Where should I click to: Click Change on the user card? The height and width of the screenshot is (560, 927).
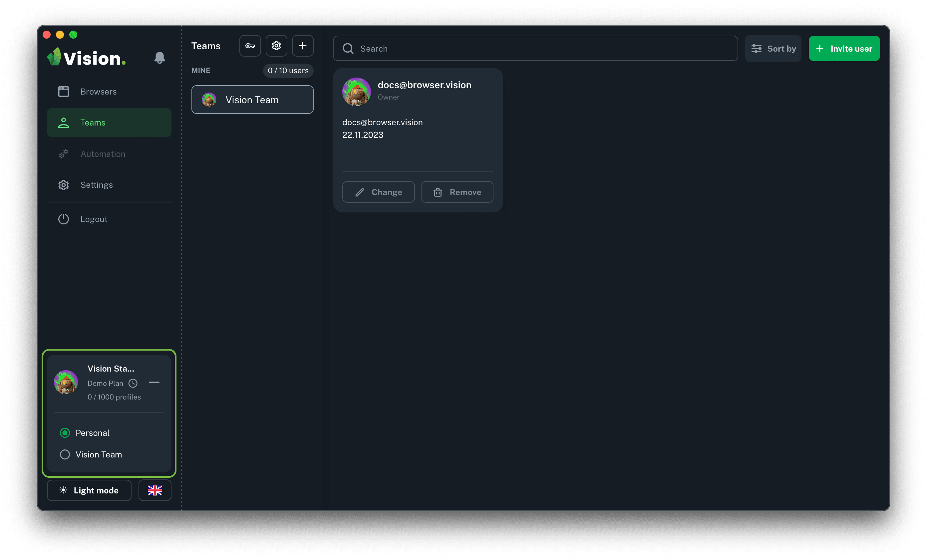click(x=379, y=192)
